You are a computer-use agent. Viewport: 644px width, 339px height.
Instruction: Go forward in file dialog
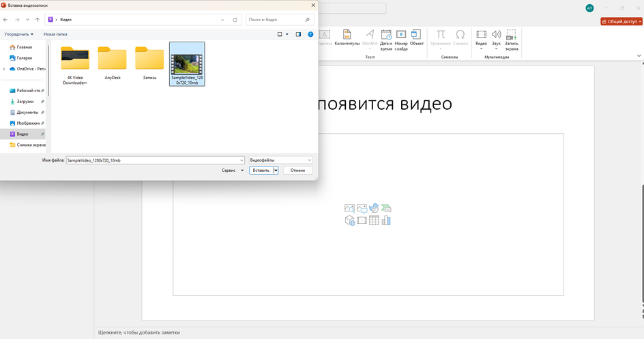(x=17, y=20)
